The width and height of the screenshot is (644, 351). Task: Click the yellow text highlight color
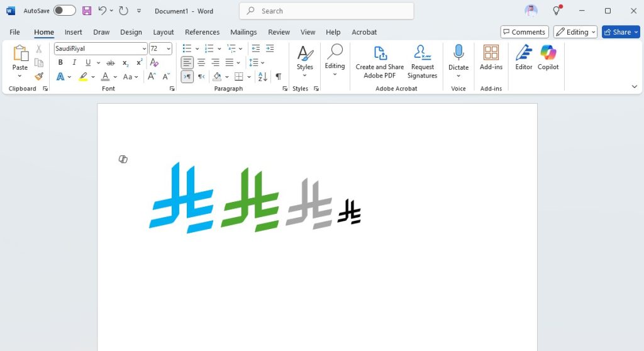click(83, 77)
